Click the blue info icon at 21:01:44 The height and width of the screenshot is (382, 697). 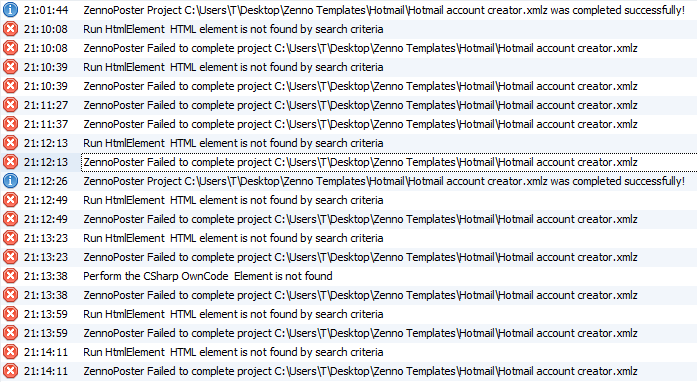click(10, 10)
